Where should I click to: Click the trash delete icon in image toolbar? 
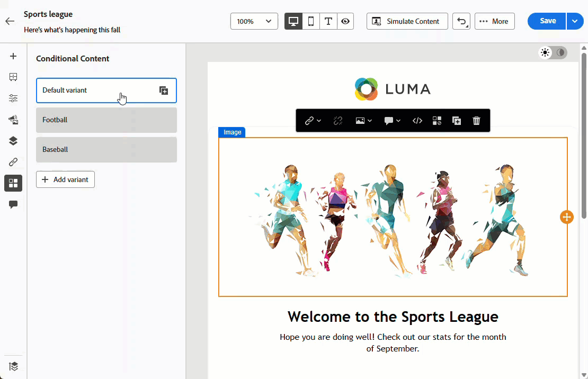(476, 121)
